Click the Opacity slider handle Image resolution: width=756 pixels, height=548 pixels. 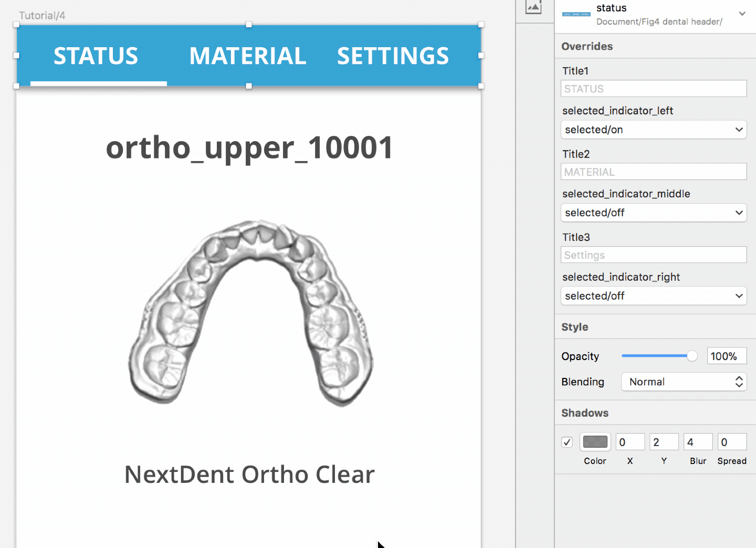point(692,356)
